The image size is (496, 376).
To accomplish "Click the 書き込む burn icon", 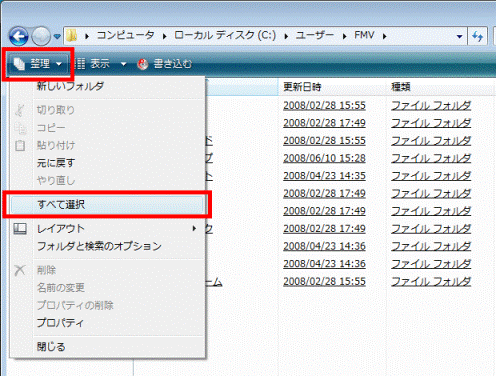I will point(143,64).
